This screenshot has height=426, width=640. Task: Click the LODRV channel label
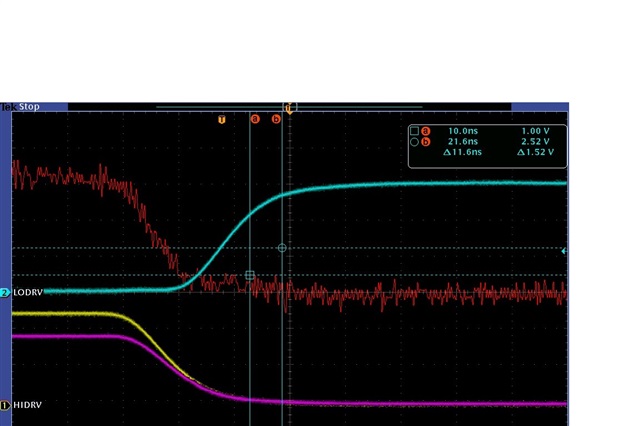28,293
